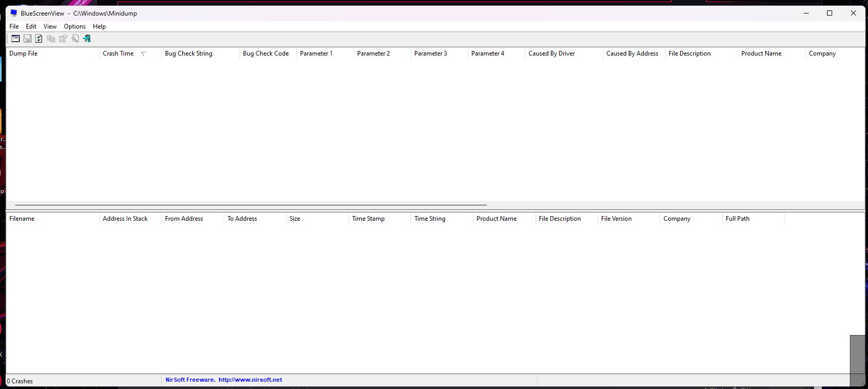Click the BlueScreenView app icon in title bar
This screenshot has width=868, height=389.
(13, 13)
